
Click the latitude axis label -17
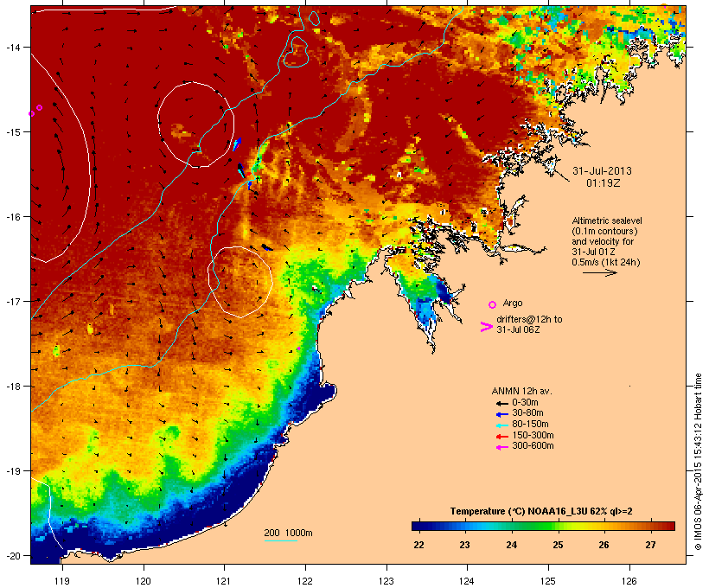pos(13,301)
